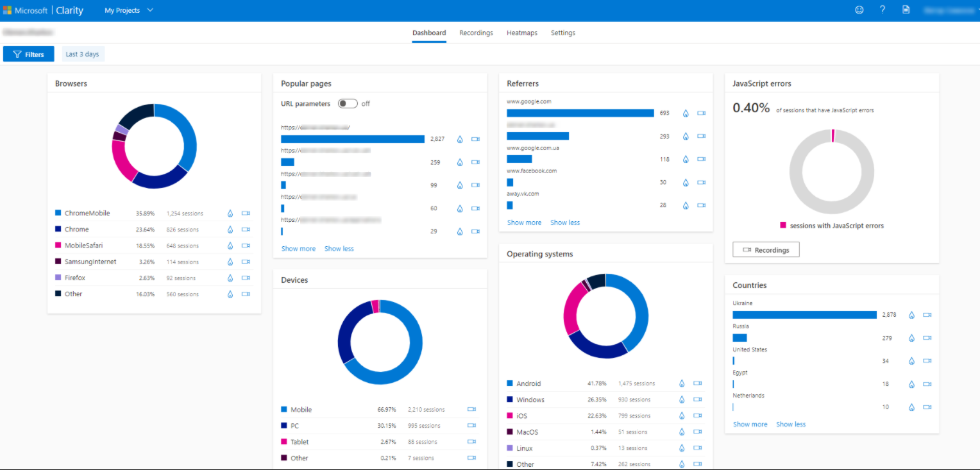Switch to the Recordings tab
Image resolution: width=980 pixels, height=470 pixels.
[476, 33]
